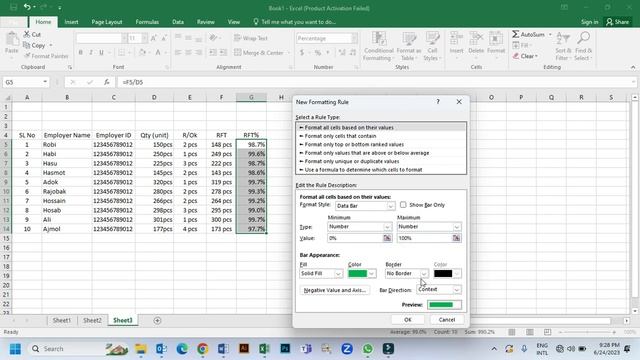Switch to the Page Layout tab

pyautogui.click(x=107, y=22)
